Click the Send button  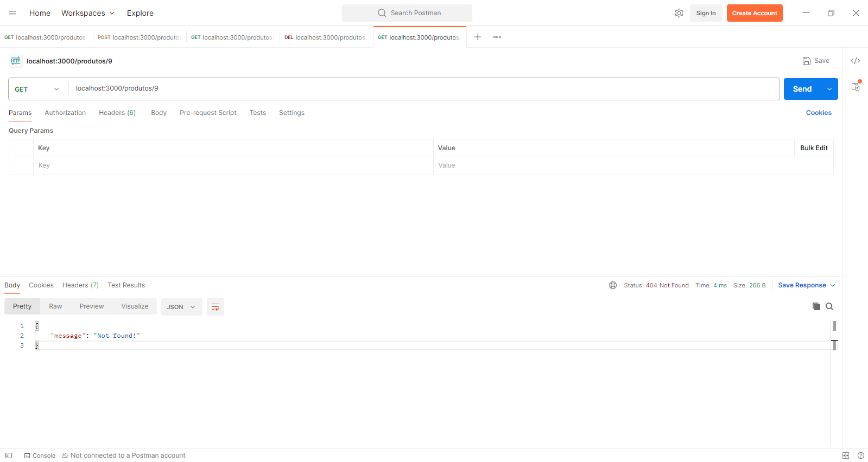[802, 89]
